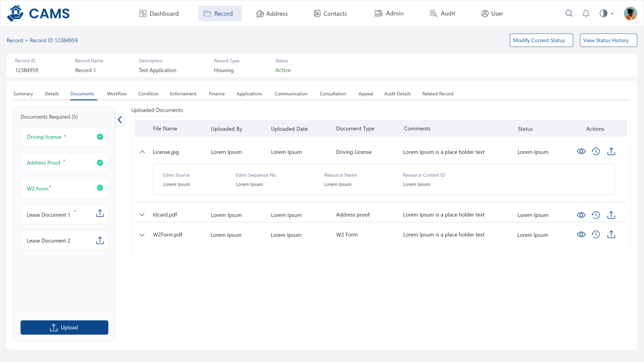Toggle view eye icon for W2Form.pdf
Image resolution: width=644 pixels, height=362 pixels.
581,235
